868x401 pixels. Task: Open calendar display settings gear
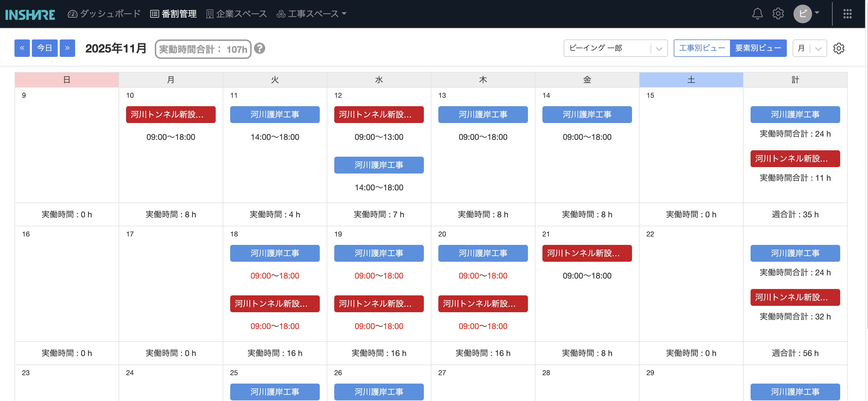(x=839, y=48)
